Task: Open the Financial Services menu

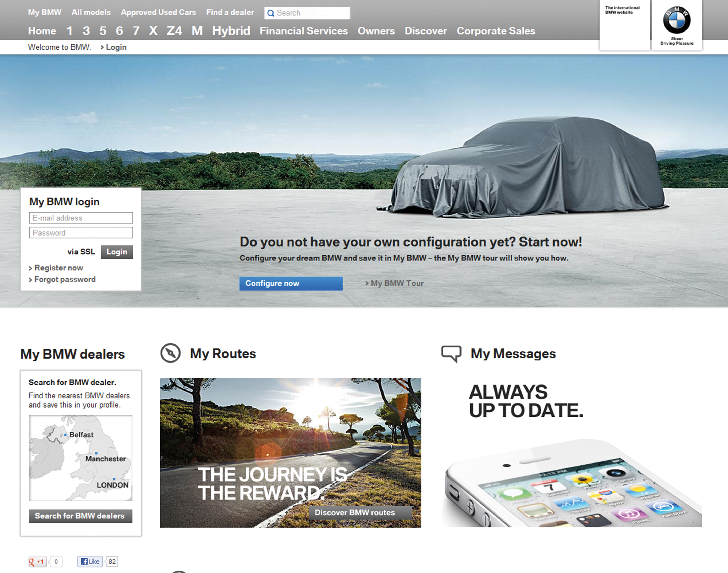Action: click(303, 31)
